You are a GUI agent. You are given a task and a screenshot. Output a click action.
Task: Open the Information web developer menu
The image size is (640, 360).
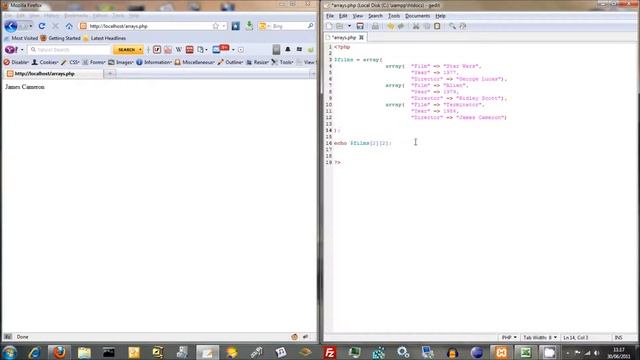(x=154, y=62)
